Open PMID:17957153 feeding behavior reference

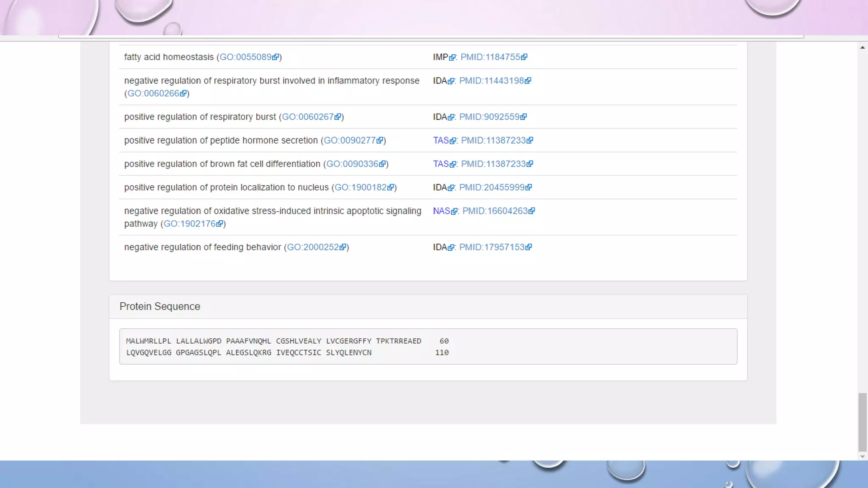[492, 247]
